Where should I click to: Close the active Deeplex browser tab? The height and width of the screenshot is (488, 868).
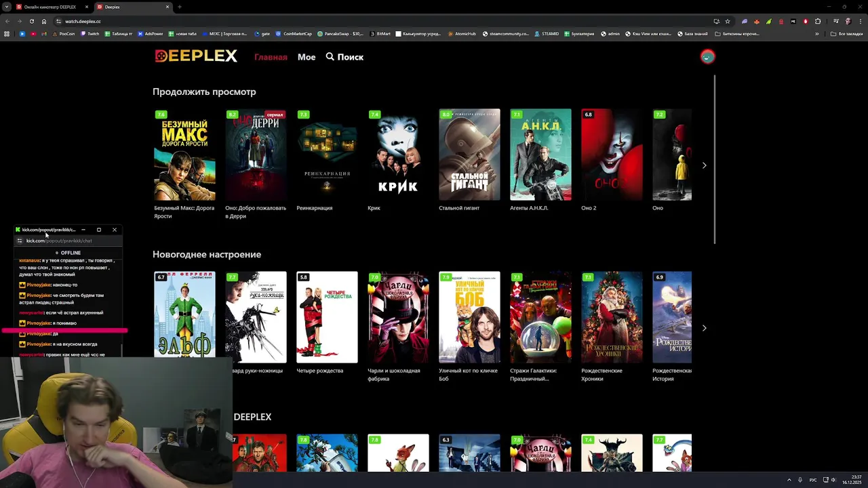pos(167,7)
